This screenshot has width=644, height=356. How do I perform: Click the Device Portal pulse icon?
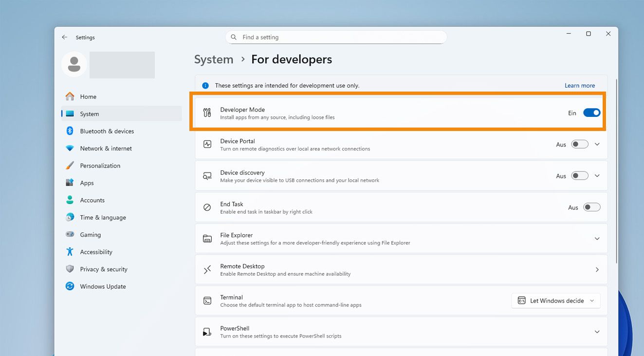[x=207, y=145]
